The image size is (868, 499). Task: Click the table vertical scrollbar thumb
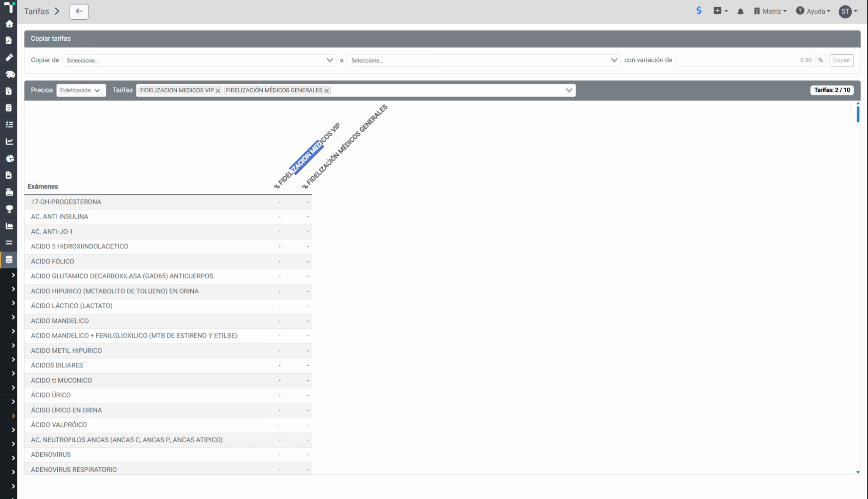858,113
